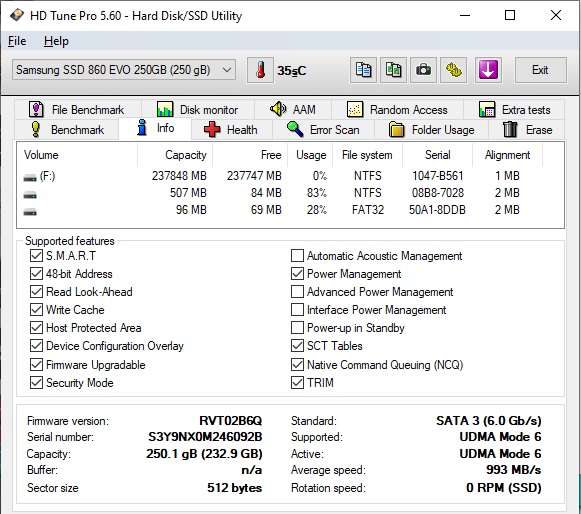581x514 pixels.
Task: Select the 237848 MB capacity cell
Action: (x=179, y=176)
